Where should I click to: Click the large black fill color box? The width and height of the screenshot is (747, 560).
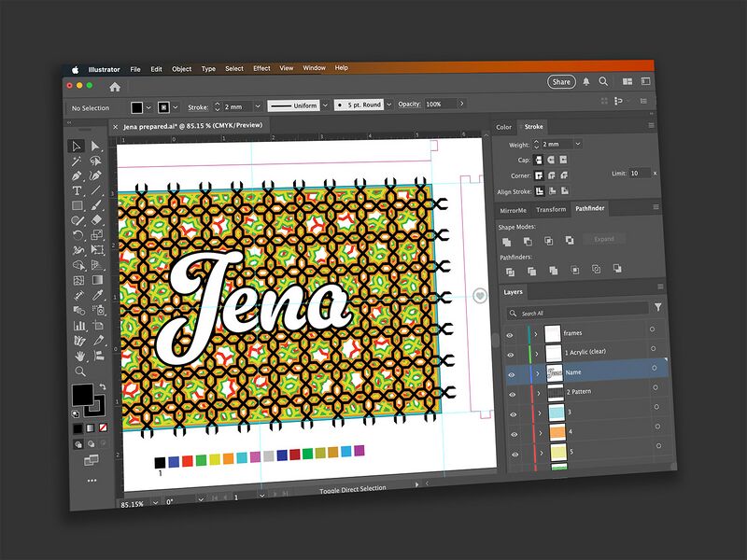click(x=82, y=395)
